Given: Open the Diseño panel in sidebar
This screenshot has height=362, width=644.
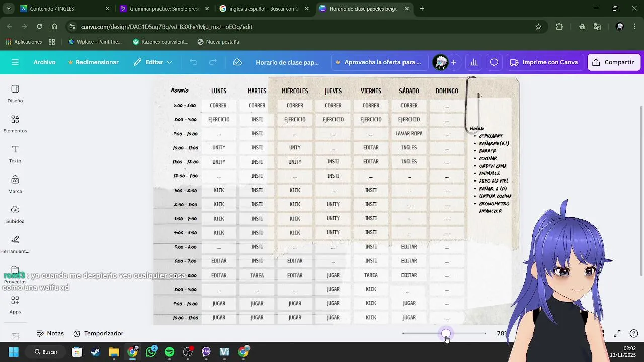Looking at the screenshot, I should click(x=15, y=94).
